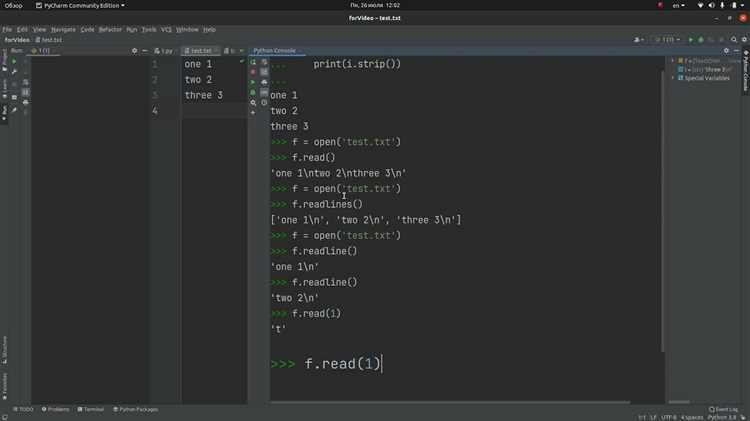Click the magnifier icon in console toolbar
Viewport: 750px width, 421px height.
pos(253,102)
